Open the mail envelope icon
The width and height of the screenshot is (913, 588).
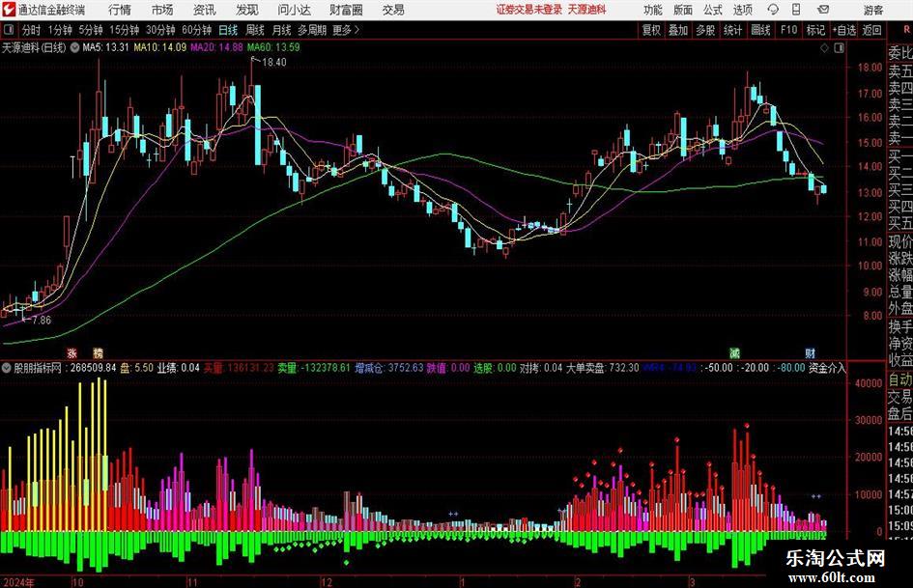(x=823, y=10)
